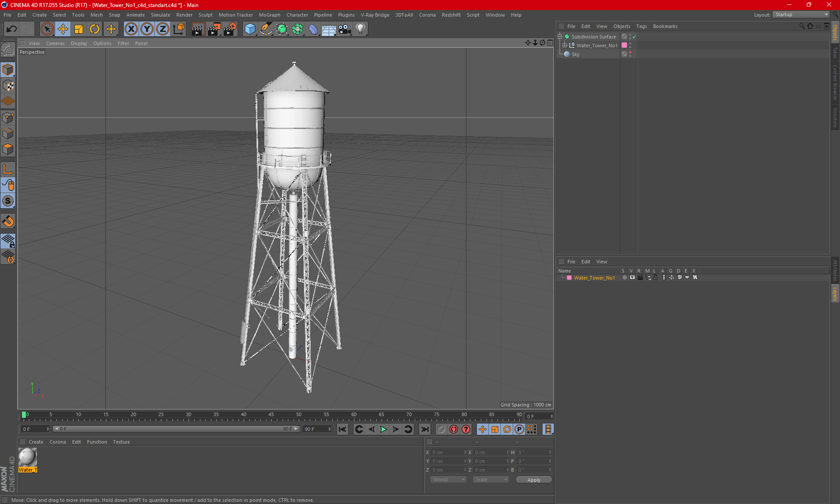
Task: Toggle Z axis lock
Action: [x=163, y=29]
